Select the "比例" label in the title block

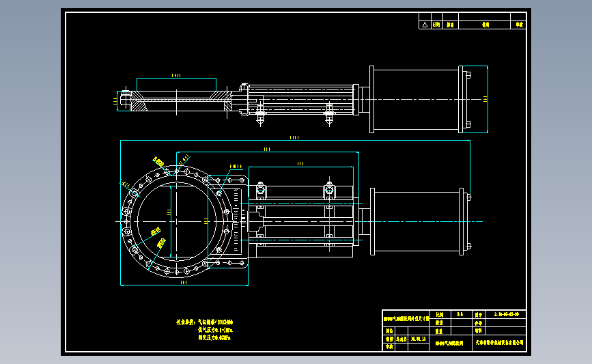pos(440,315)
